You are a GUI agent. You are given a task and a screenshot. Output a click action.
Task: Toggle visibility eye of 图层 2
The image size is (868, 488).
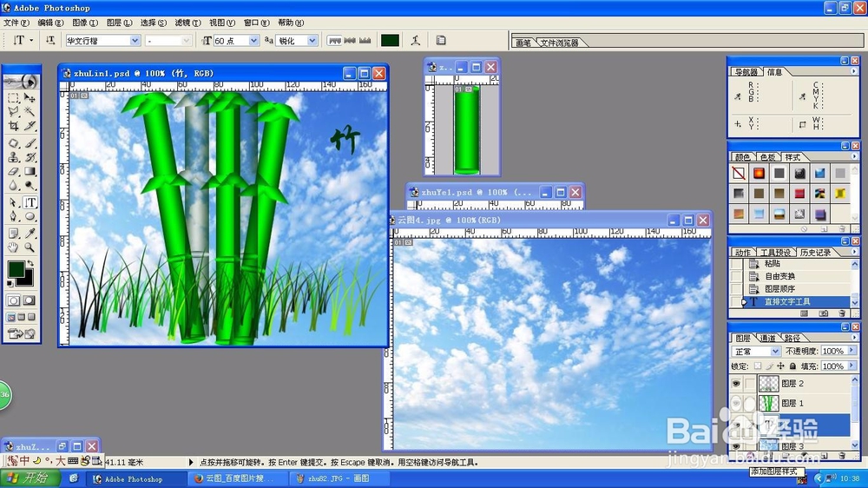tap(736, 383)
